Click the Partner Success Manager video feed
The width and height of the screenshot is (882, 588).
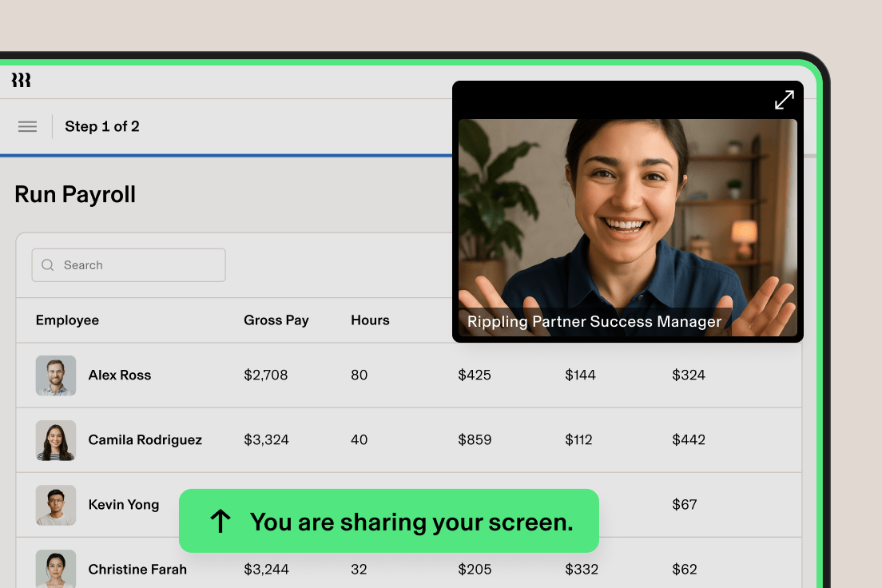click(628, 228)
